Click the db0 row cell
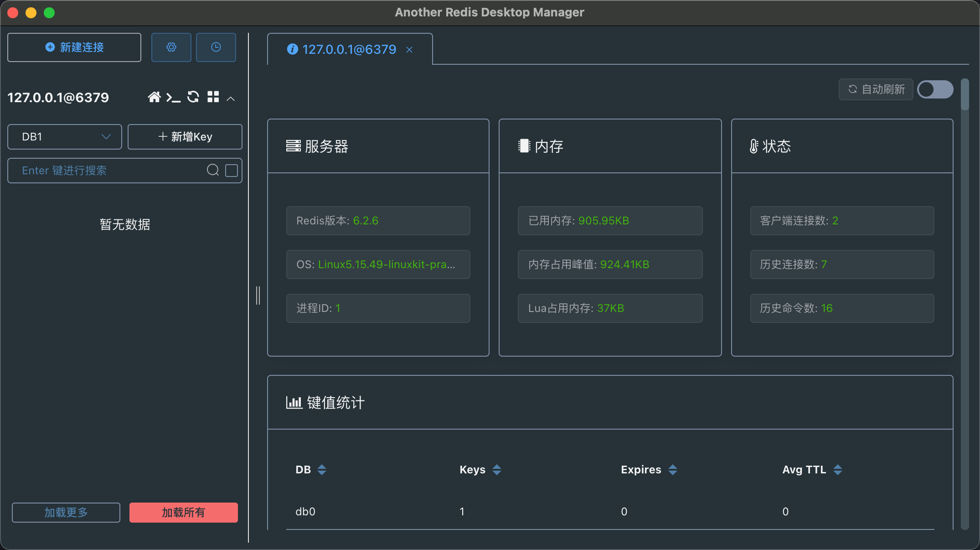 305,512
